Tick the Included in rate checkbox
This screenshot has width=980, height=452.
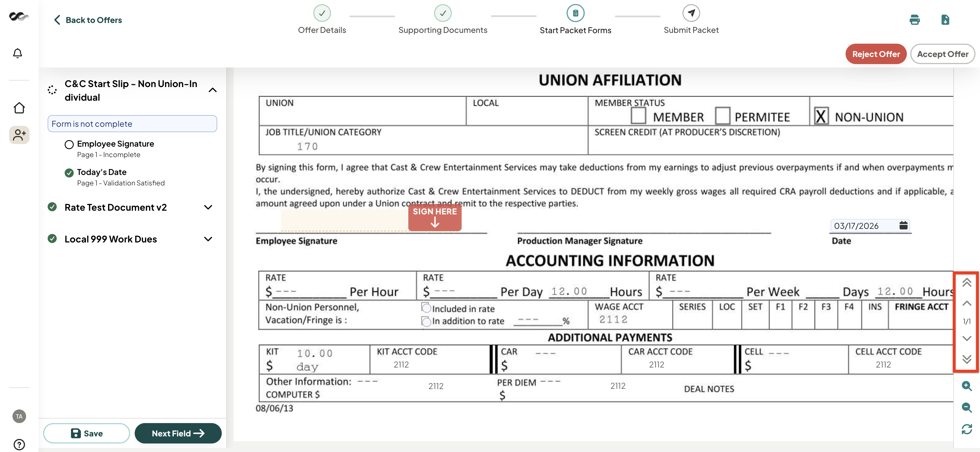(x=426, y=308)
